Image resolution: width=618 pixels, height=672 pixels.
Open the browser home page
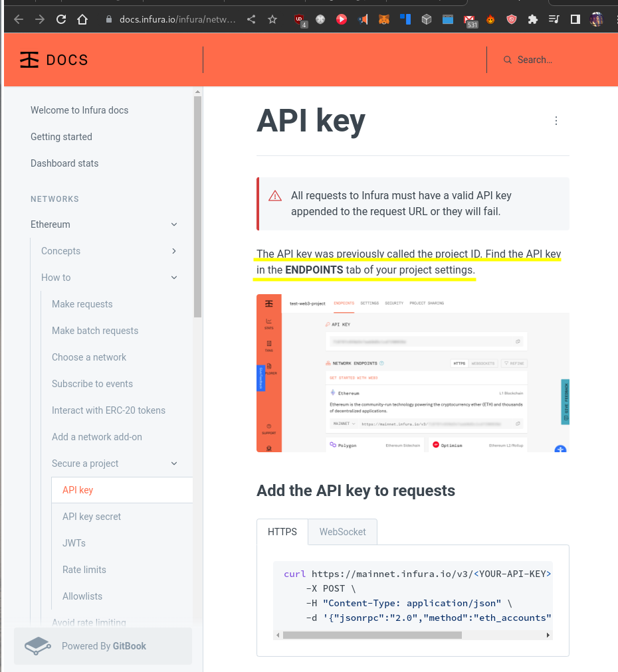tap(82, 19)
